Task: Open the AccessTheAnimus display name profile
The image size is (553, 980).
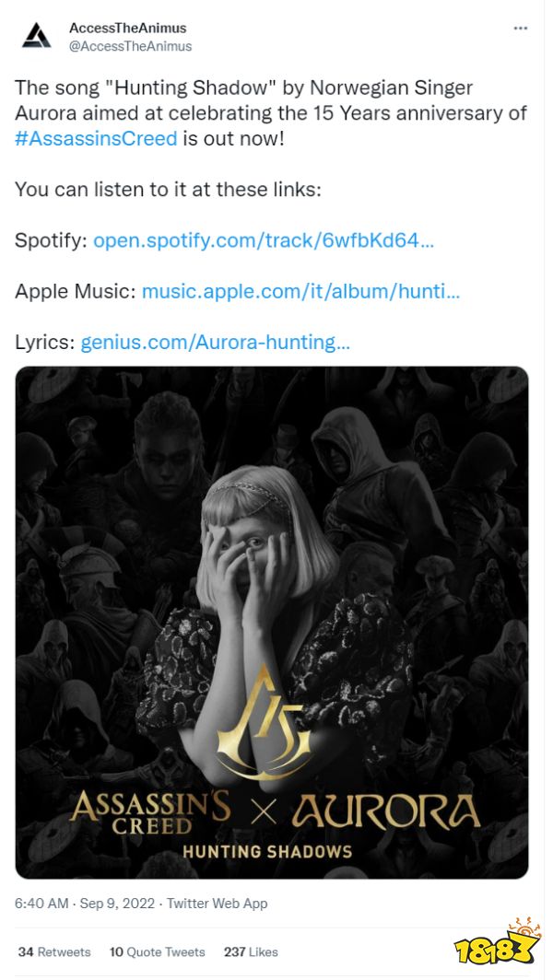Action: pyautogui.click(x=127, y=29)
